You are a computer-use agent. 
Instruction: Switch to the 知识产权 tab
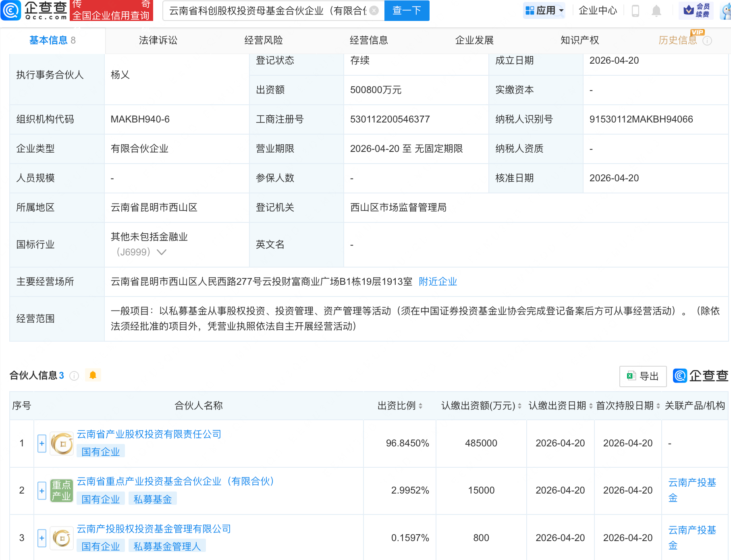click(579, 40)
